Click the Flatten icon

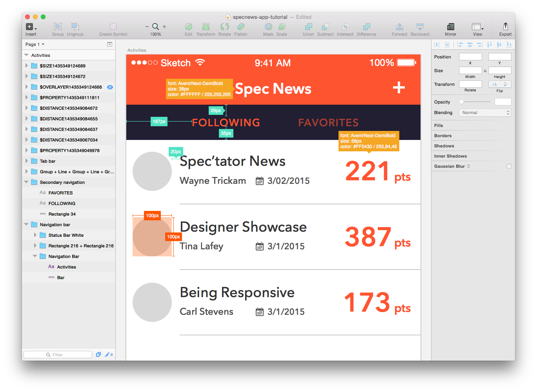coord(241,27)
